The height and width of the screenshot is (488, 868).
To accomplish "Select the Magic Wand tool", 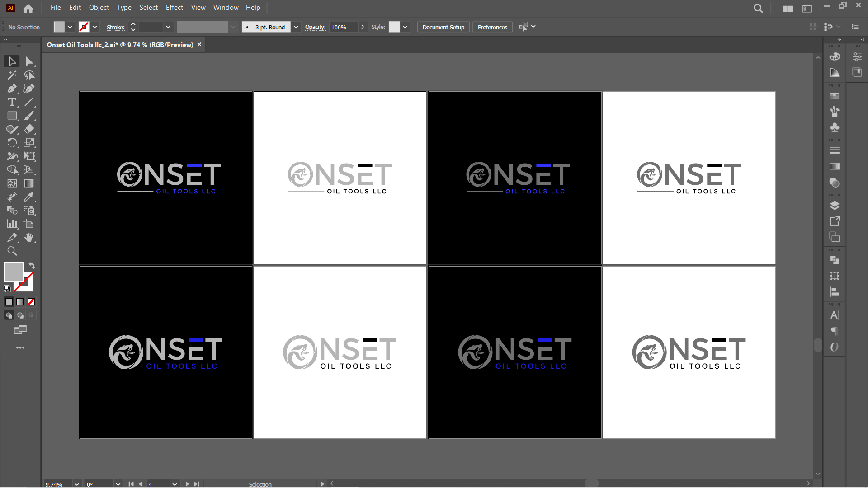I will point(12,75).
